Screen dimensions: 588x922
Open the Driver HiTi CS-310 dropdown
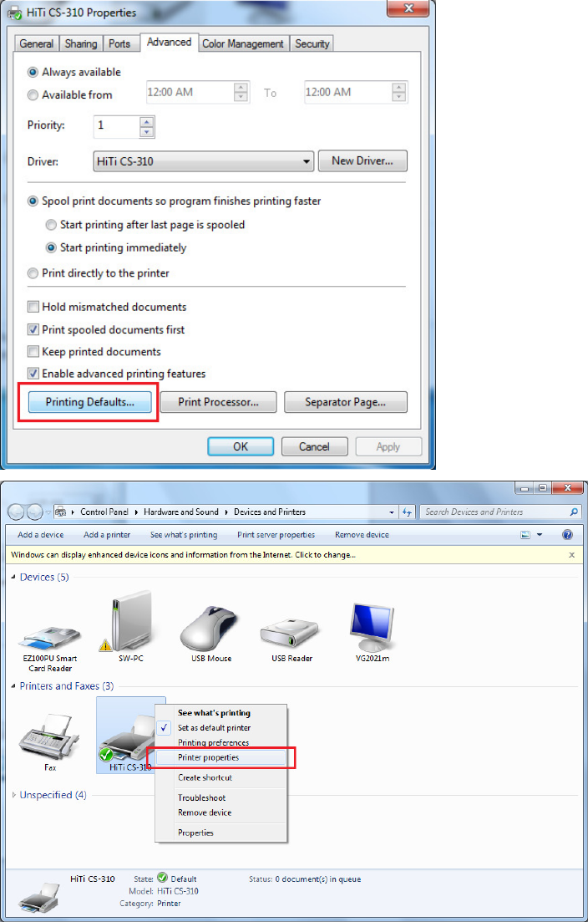coord(203,160)
